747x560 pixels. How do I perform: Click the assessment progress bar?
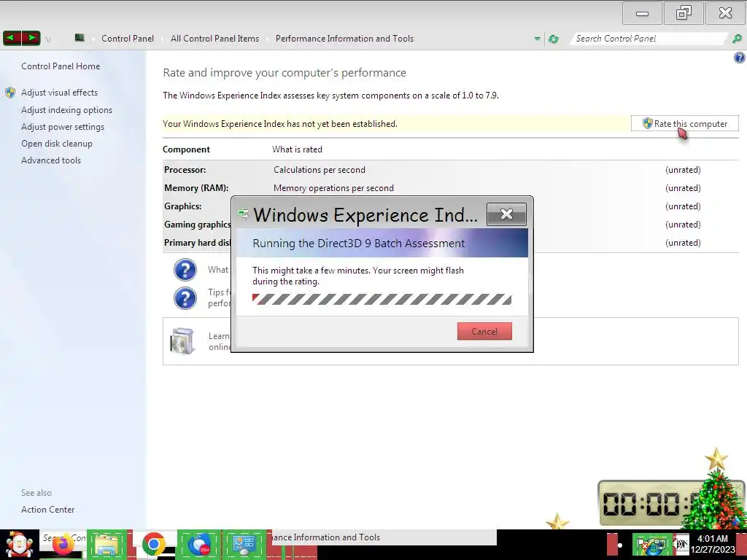coord(382,299)
